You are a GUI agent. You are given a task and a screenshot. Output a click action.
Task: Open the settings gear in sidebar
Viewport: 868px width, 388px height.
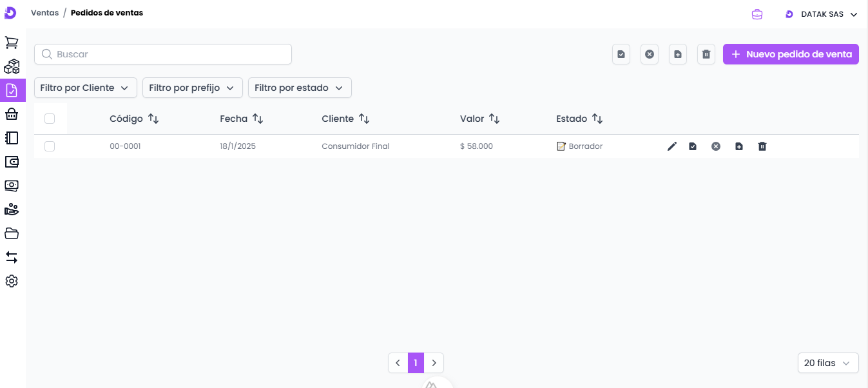[12, 281]
